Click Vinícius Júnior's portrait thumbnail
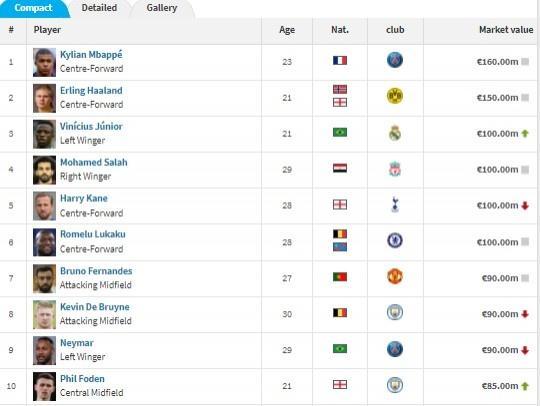The image size is (540, 406). point(44,134)
